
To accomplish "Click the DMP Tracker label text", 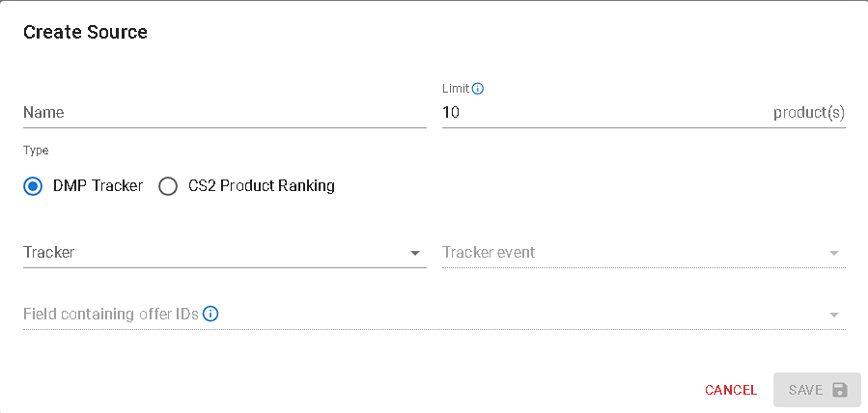I will [98, 186].
